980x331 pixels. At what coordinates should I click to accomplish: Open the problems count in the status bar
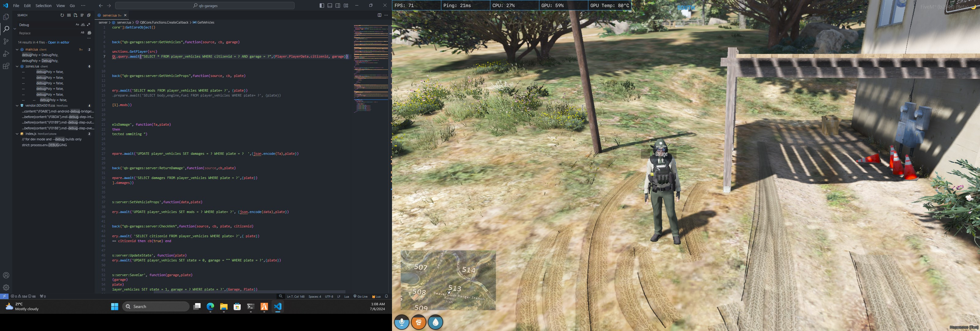(x=23, y=296)
